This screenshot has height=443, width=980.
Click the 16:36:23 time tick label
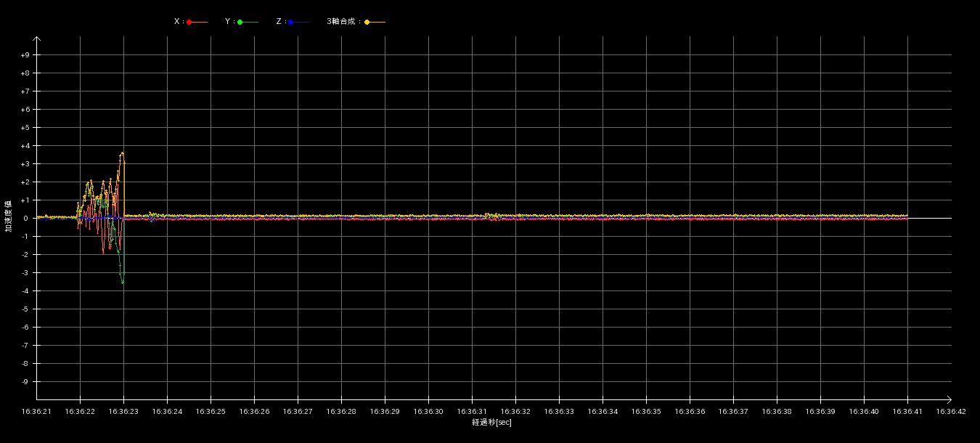click(x=123, y=412)
